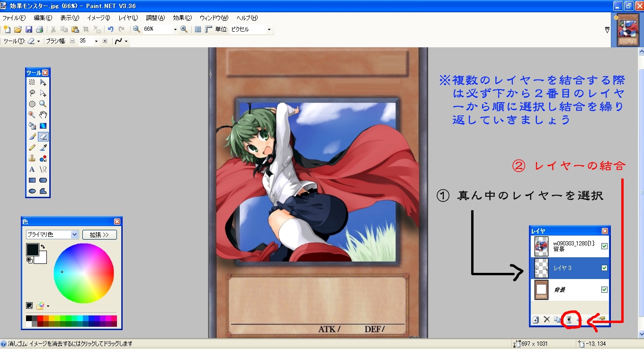Open the イメージ(I) menu

point(98,17)
